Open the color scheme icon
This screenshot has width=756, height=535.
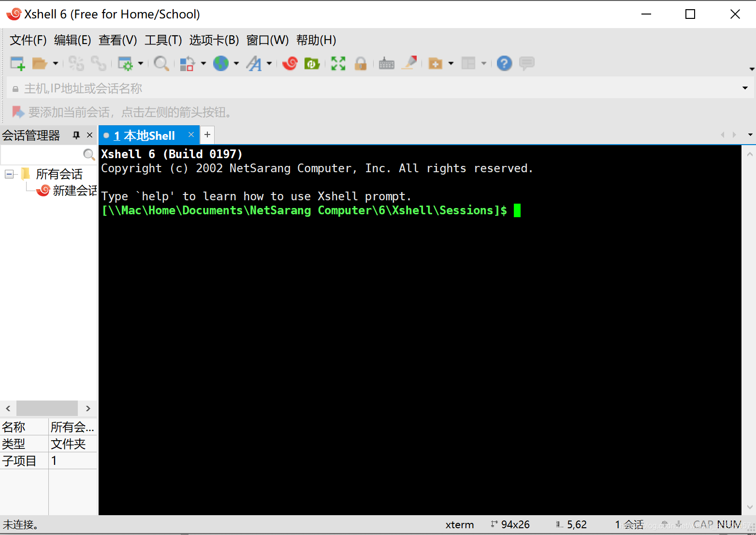(x=187, y=63)
